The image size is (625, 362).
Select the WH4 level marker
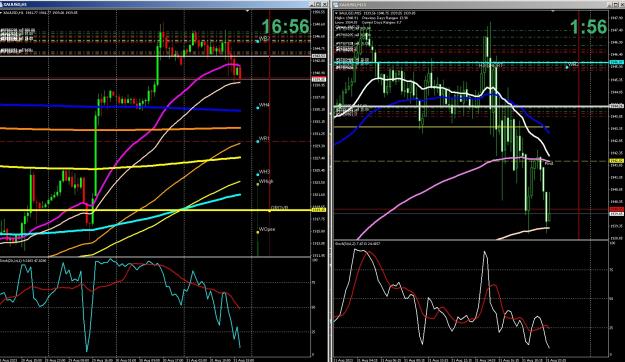[263, 105]
